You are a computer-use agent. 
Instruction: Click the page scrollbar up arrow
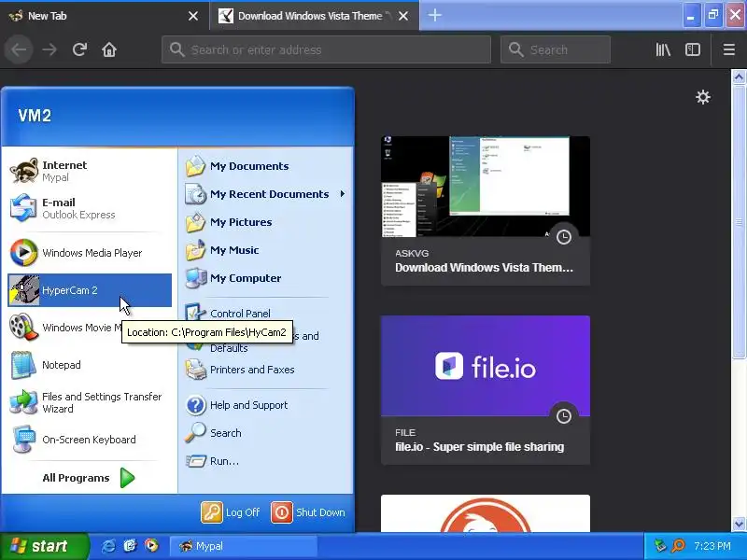pos(739,77)
